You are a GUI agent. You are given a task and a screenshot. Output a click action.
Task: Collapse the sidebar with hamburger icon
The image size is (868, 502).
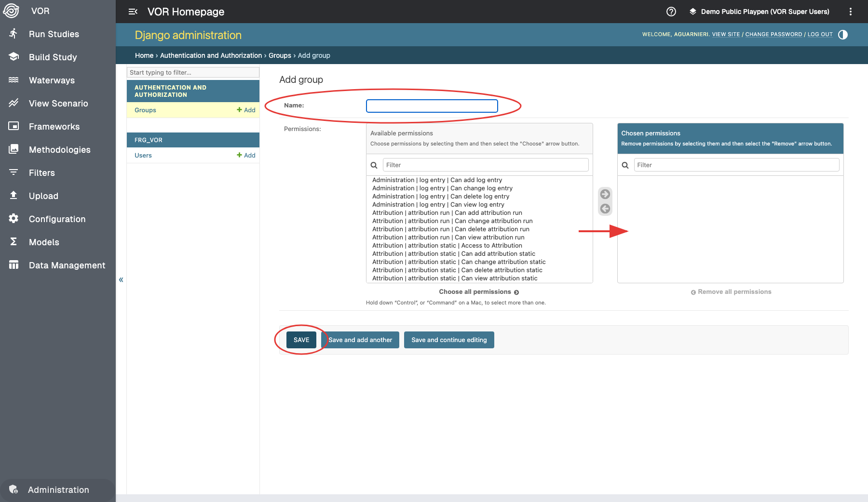(x=133, y=12)
